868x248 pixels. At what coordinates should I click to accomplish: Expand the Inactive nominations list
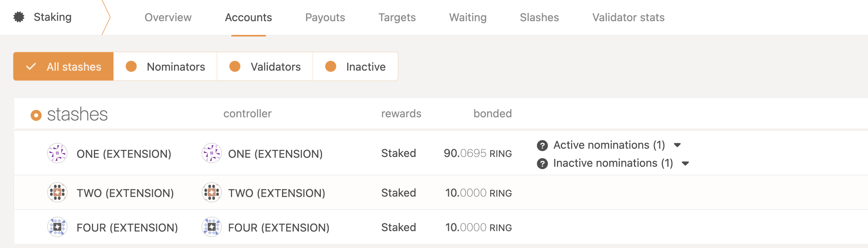tap(686, 163)
